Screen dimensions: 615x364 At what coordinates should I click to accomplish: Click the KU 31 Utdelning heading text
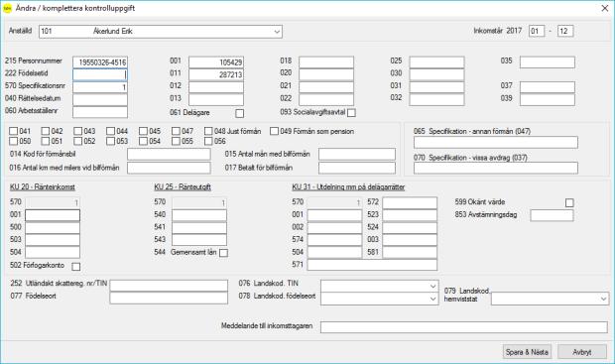tap(348, 187)
